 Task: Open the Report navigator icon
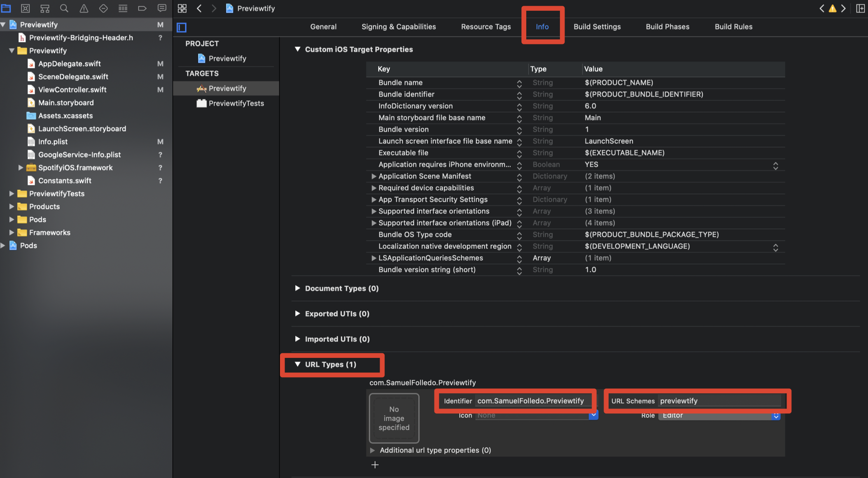pos(162,8)
